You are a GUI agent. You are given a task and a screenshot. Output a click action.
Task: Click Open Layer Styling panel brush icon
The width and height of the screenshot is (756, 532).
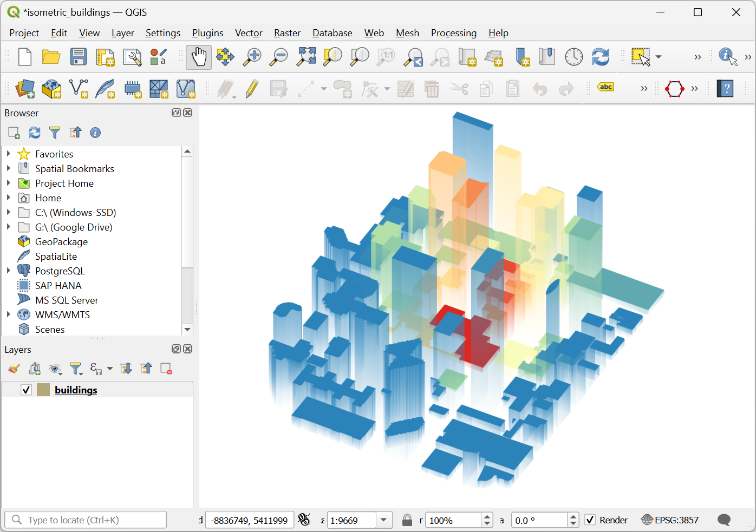point(14,369)
